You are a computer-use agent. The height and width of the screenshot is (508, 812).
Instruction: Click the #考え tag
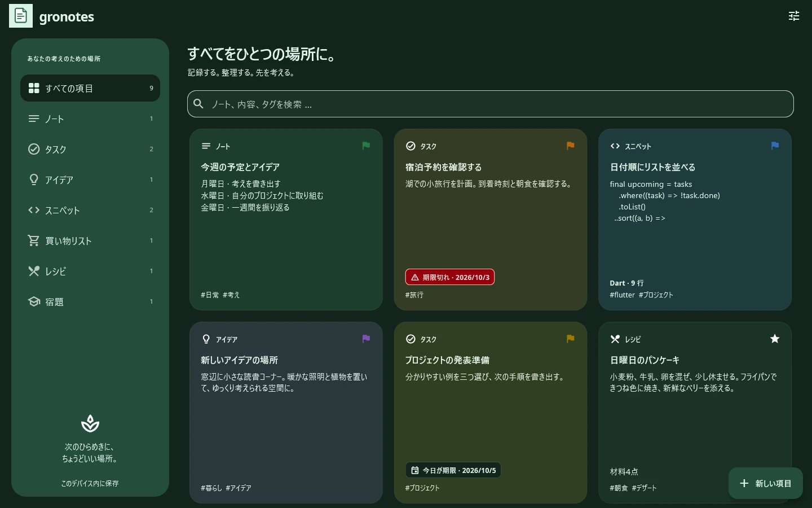click(231, 295)
